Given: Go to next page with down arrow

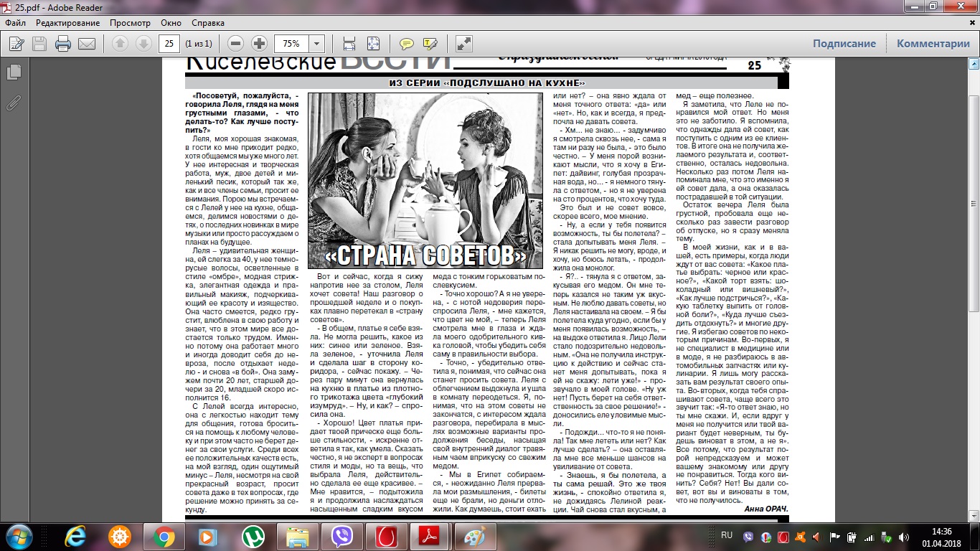Looking at the screenshot, I should (143, 44).
